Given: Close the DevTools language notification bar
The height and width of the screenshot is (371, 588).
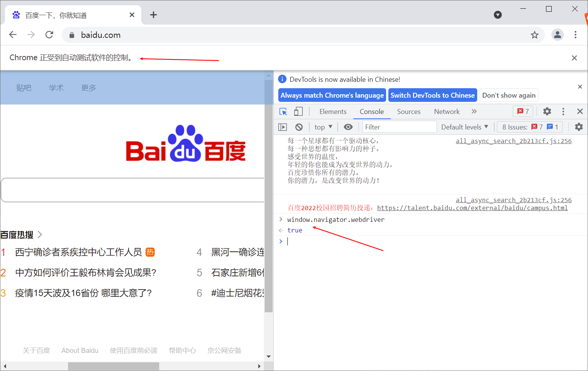Looking at the screenshot, I should pos(580,87).
